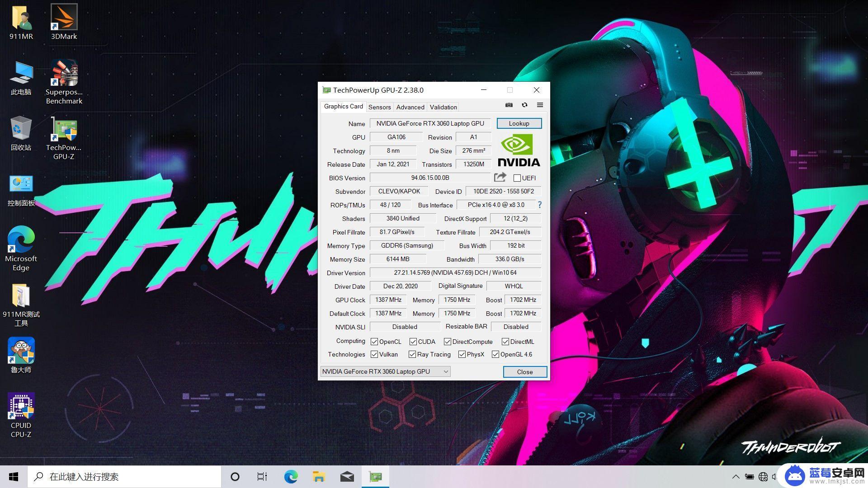
Task: Click network globe tray icon
Action: 763,477
